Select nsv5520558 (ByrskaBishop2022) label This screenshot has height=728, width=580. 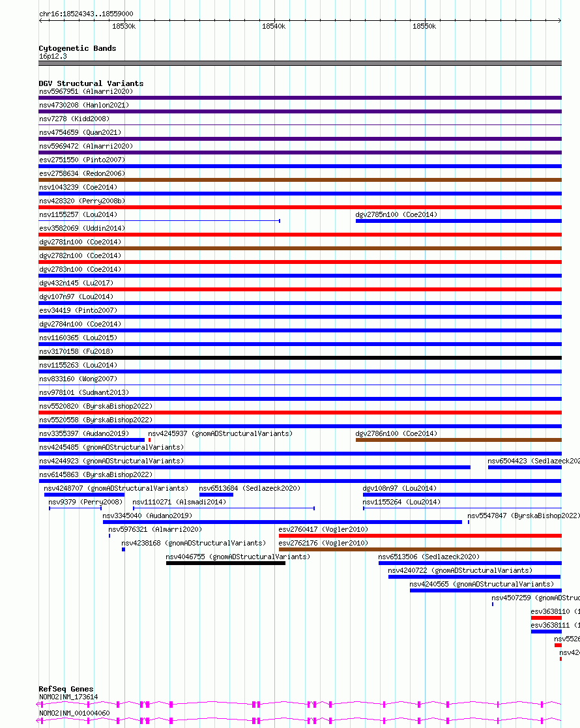coord(96,420)
